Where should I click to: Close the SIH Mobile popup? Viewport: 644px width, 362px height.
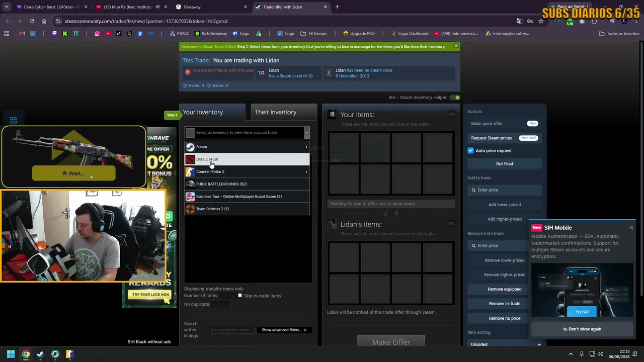[x=631, y=228]
